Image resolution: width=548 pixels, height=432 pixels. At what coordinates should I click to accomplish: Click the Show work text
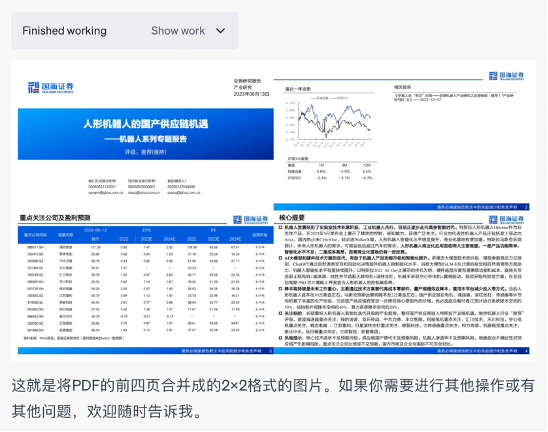point(178,31)
